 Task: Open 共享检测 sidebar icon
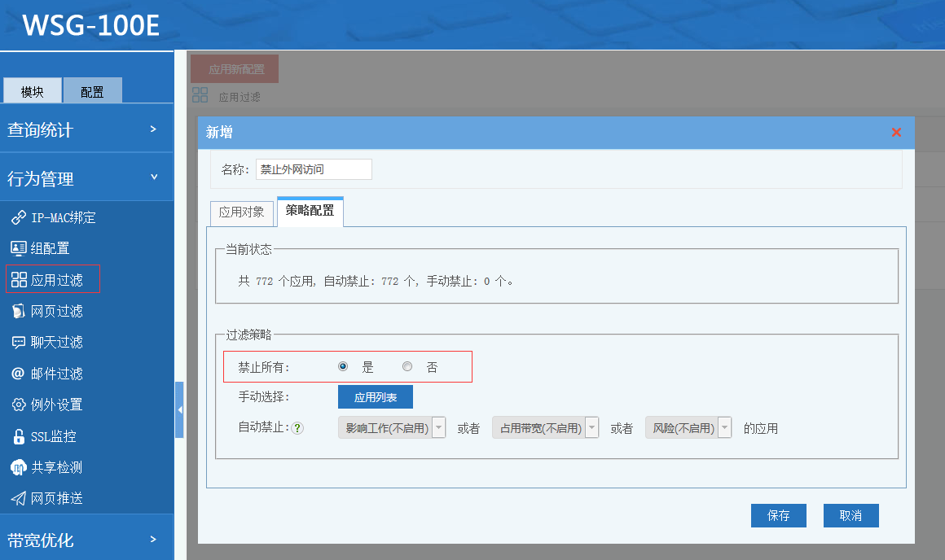[18, 467]
